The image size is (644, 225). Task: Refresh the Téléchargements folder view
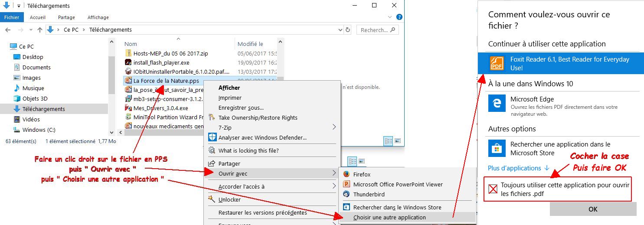[x=348, y=30]
